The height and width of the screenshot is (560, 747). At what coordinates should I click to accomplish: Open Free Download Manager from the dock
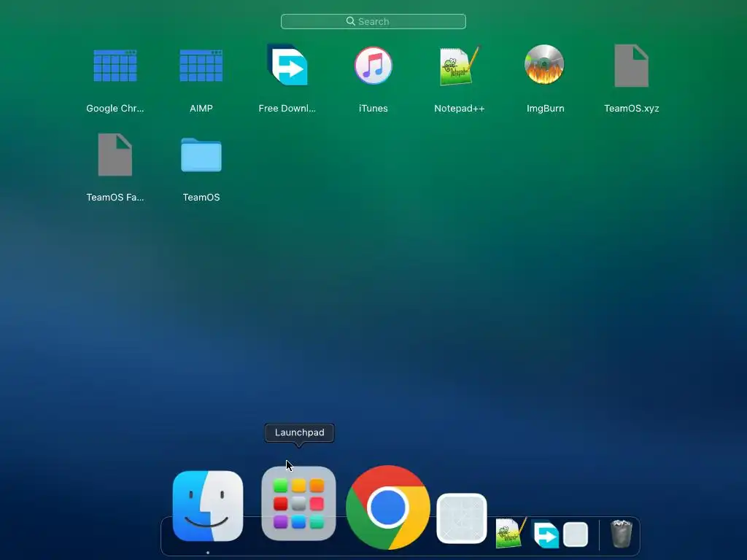tap(545, 534)
